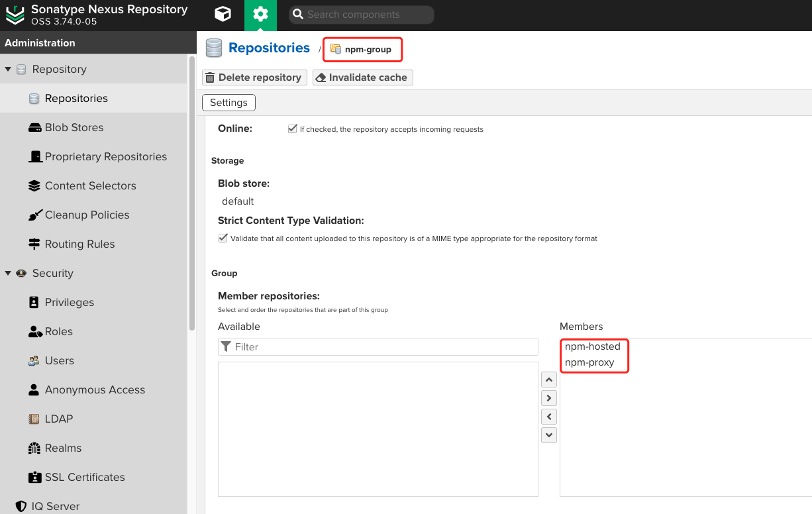Click the Roles user-tag icon
This screenshot has height=514, width=812.
(36, 332)
